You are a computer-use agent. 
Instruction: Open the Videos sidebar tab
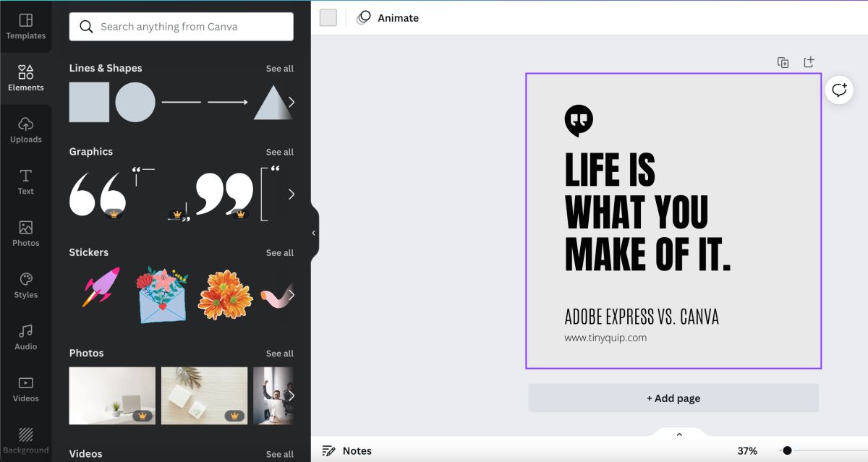(x=26, y=389)
